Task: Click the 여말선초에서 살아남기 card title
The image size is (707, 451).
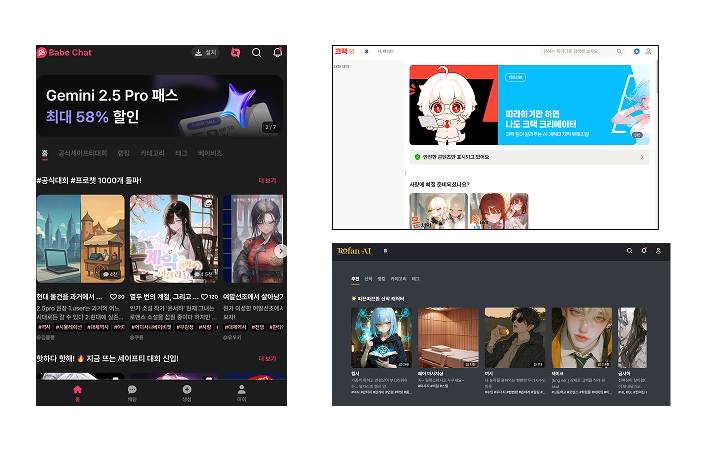Action: coord(253,297)
